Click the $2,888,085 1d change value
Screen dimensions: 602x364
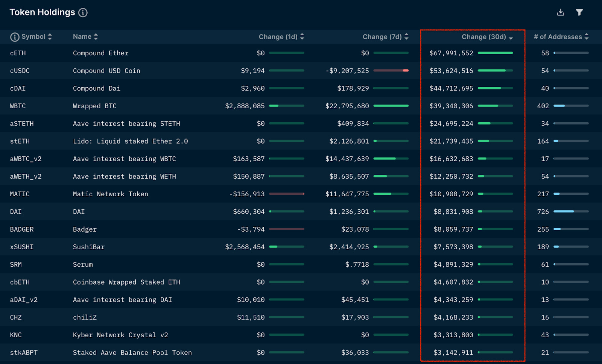coord(245,106)
